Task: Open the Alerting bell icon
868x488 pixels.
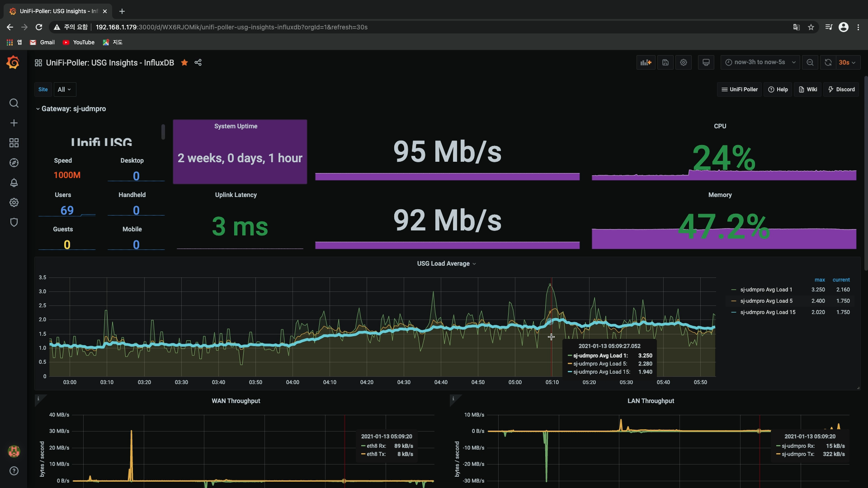Action: (x=14, y=183)
